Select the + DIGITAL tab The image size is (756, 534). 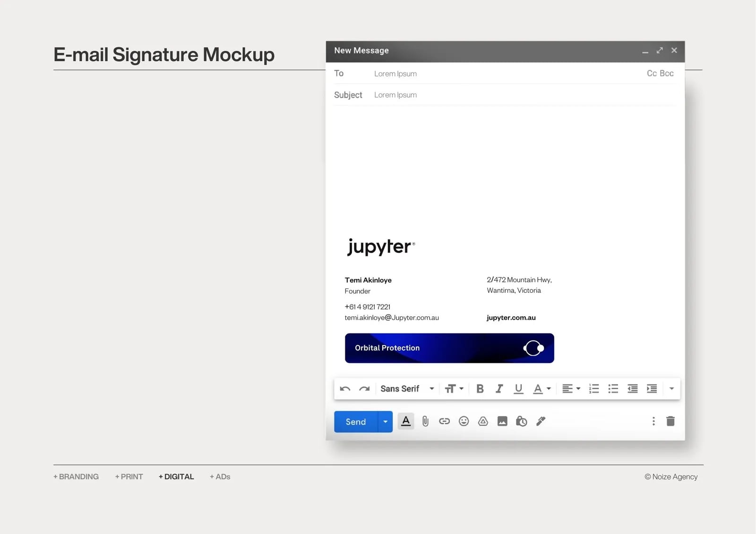coord(176,477)
